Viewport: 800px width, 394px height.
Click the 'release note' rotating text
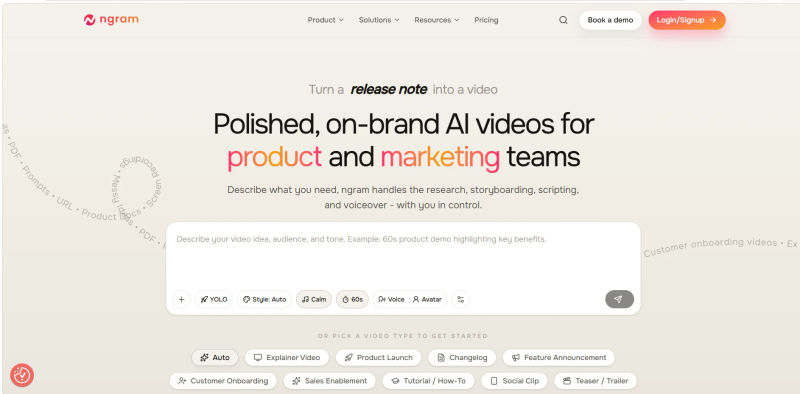[x=389, y=90]
